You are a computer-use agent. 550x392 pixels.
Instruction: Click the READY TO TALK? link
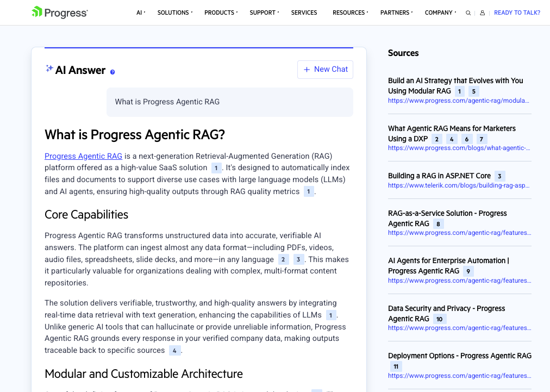(x=516, y=13)
